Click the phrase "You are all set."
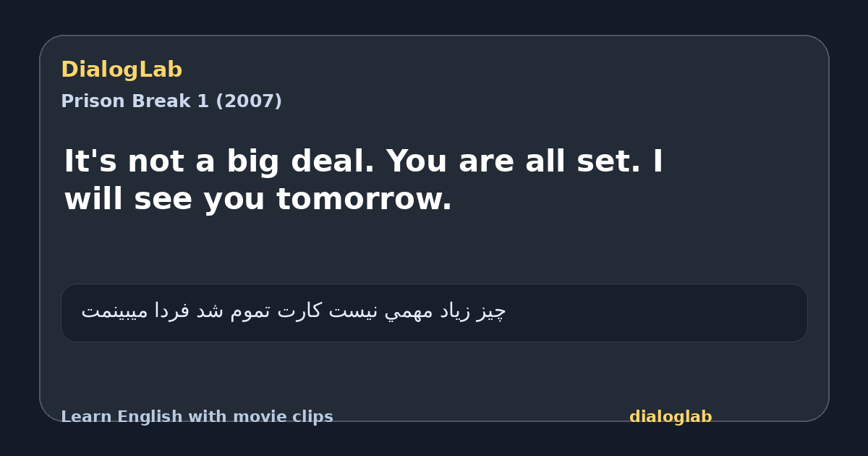868x456 pixels. pyautogui.click(x=514, y=161)
